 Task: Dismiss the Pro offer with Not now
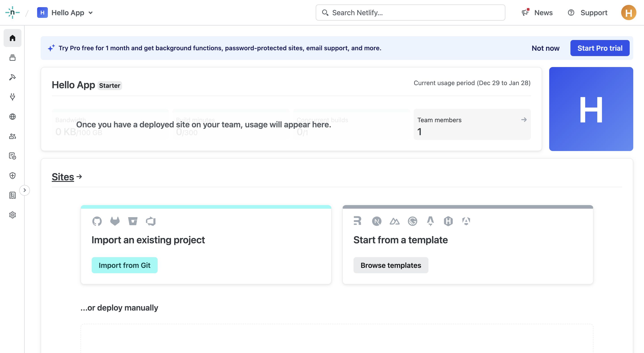click(x=546, y=48)
